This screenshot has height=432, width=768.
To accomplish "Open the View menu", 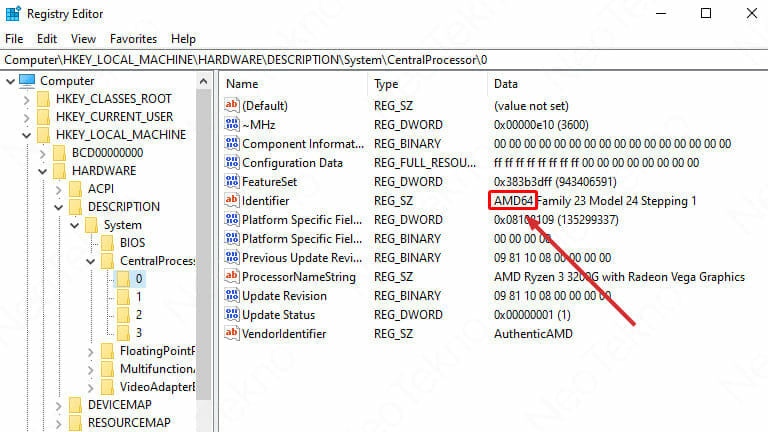I will pyautogui.click(x=83, y=39).
